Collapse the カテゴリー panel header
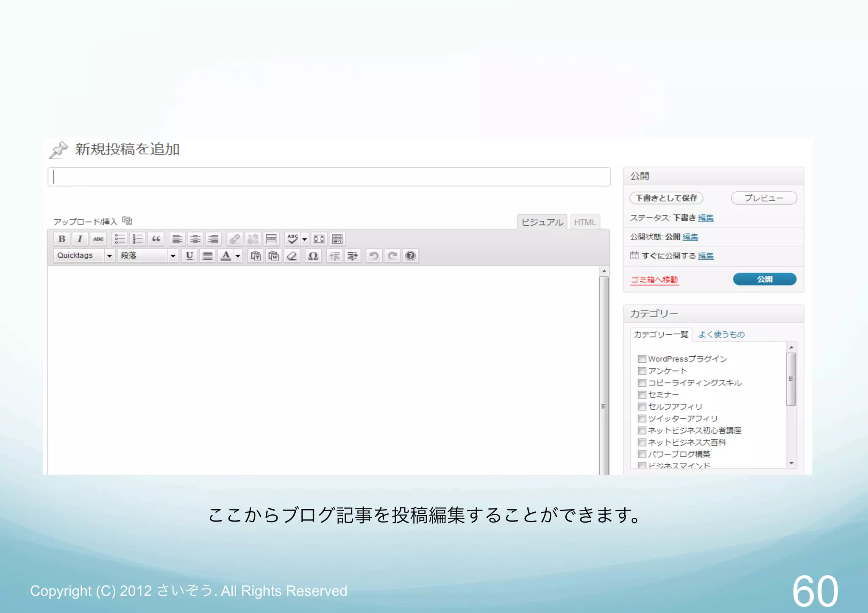 713,313
